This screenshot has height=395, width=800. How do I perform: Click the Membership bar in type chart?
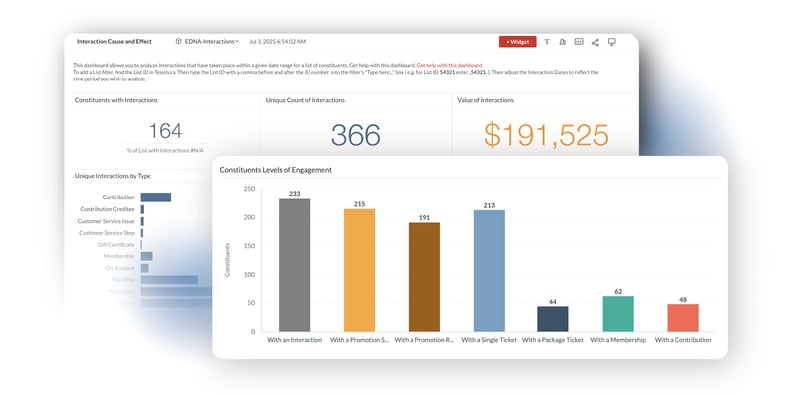click(146, 256)
